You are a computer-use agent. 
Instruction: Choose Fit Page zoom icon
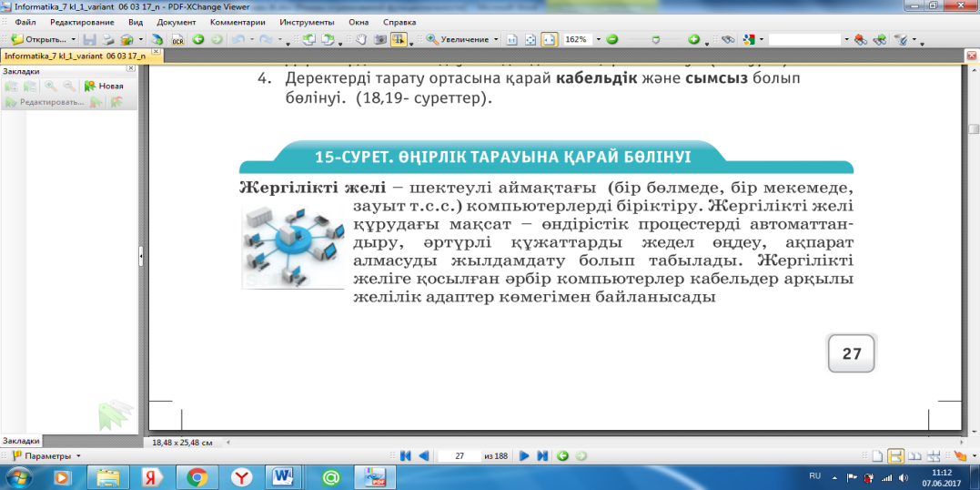530,39
